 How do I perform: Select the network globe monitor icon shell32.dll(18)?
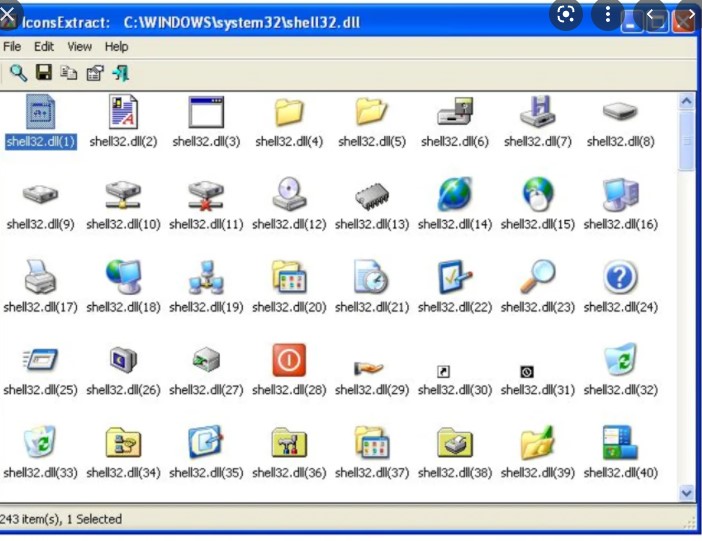124,277
